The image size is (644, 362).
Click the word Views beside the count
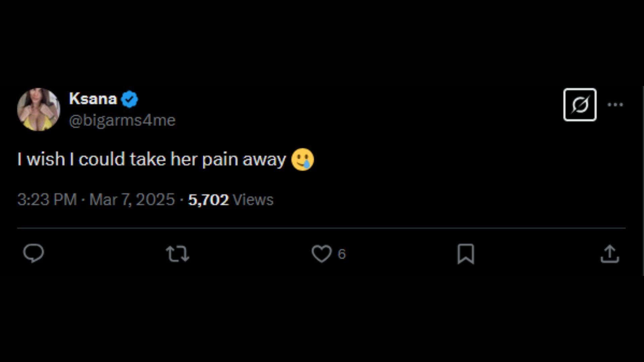click(253, 200)
